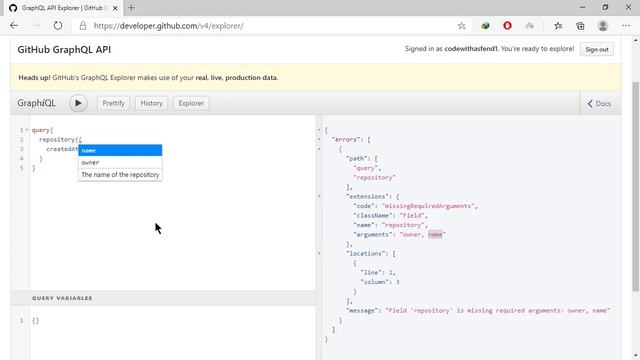Click 'repository' on query line 2
Viewport: 640px width, 360px height.
pos(57,140)
